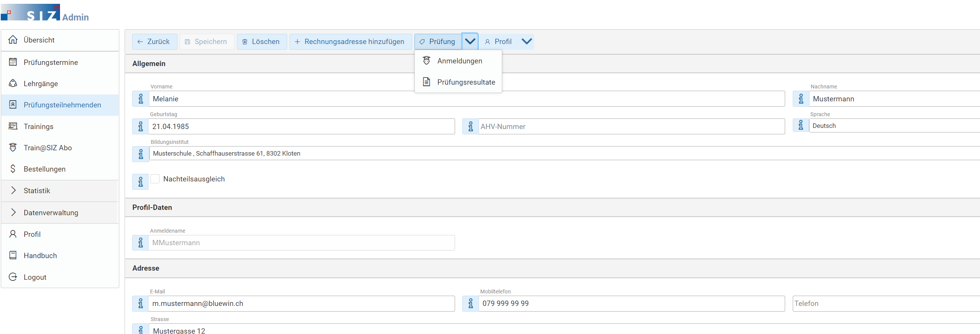
Task: Click the info icon beside AHV-Nummer
Action: [x=471, y=126]
